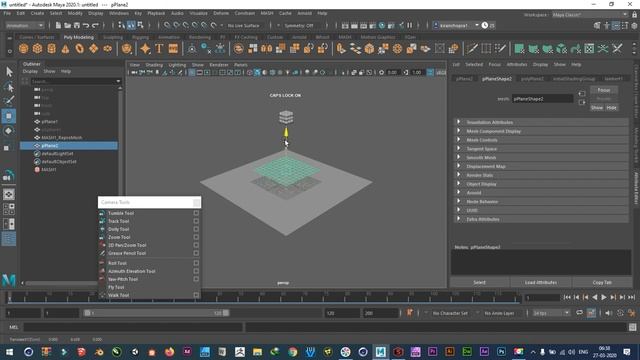Create a polygon cylinder from the shelf
640x360 pixels.
pyautogui.click(x=51, y=49)
